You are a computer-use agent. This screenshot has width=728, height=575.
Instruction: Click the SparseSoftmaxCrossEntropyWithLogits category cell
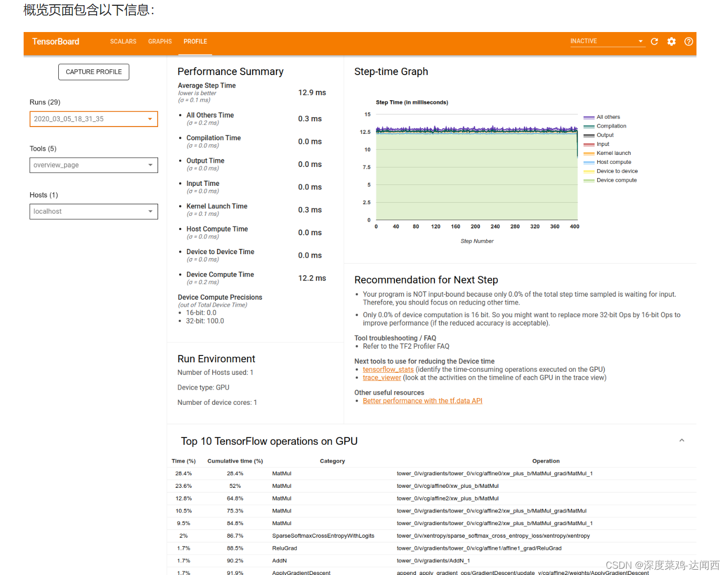pos(323,536)
